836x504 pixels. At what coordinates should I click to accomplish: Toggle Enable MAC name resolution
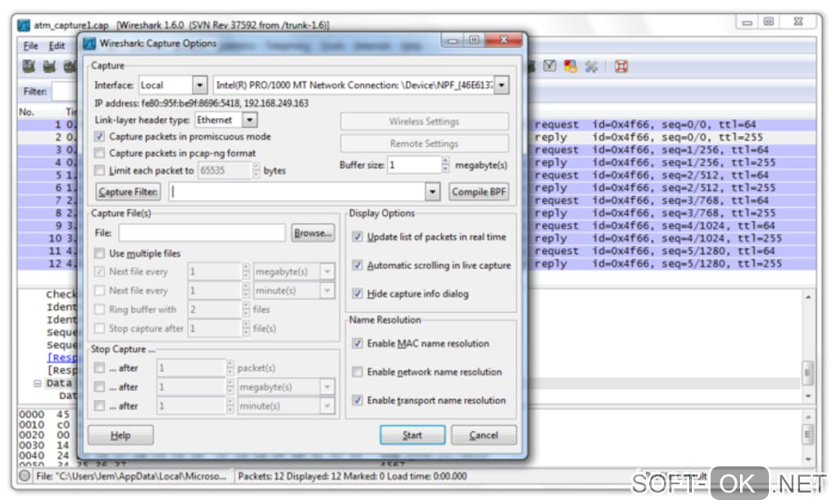pyautogui.click(x=357, y=343)
